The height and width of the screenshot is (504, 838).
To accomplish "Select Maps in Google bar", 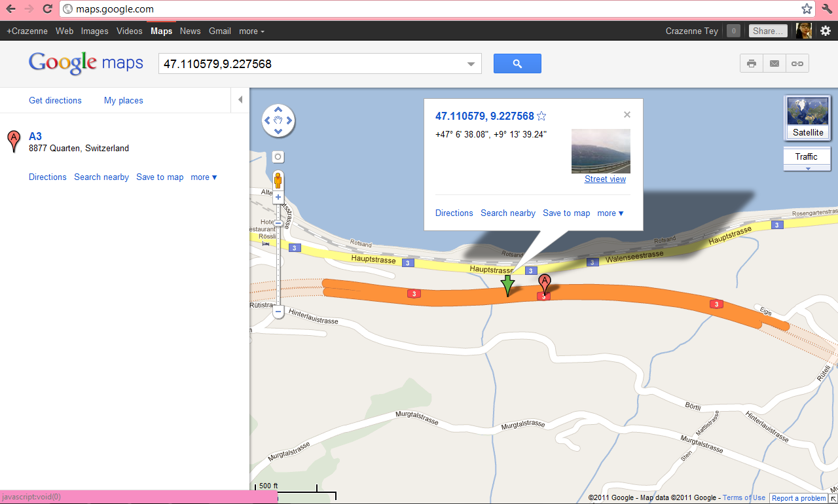I will (161, 31).
